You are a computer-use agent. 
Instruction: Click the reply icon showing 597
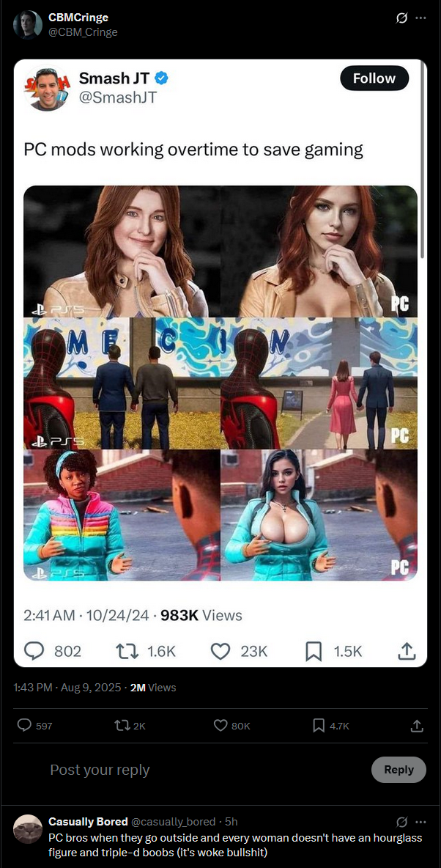coord(24,725)
